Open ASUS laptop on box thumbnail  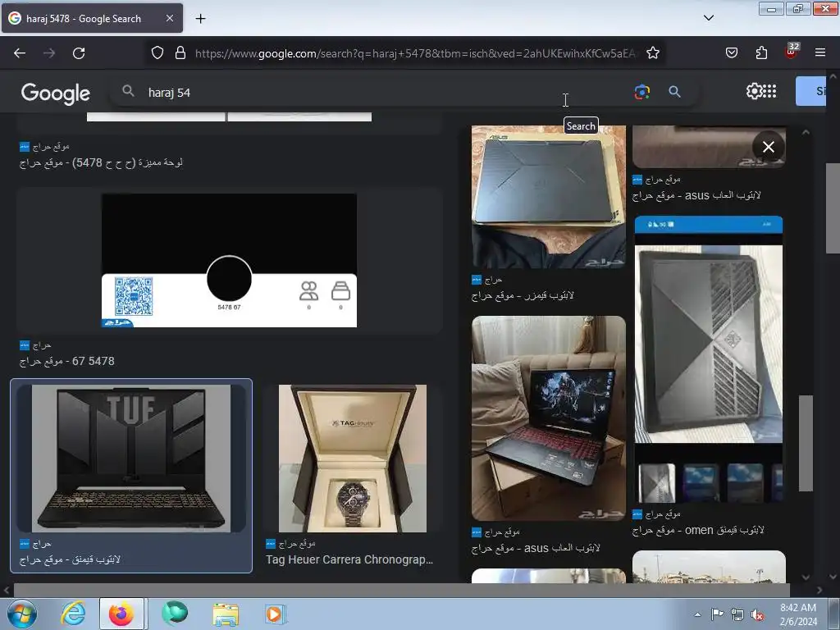pos(549,197)
